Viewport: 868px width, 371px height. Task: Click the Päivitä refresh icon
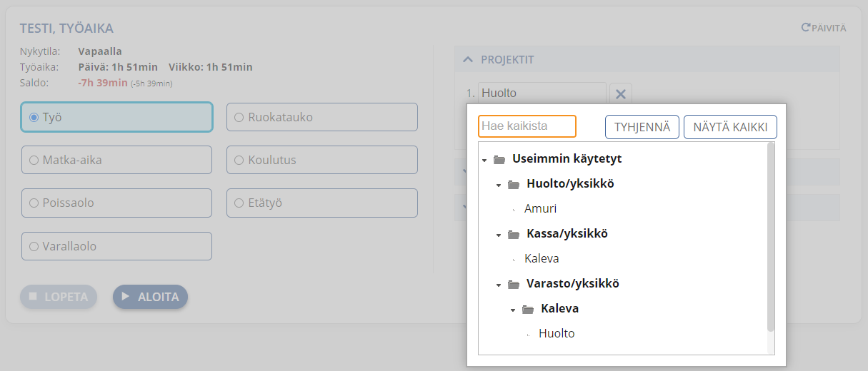806,28
